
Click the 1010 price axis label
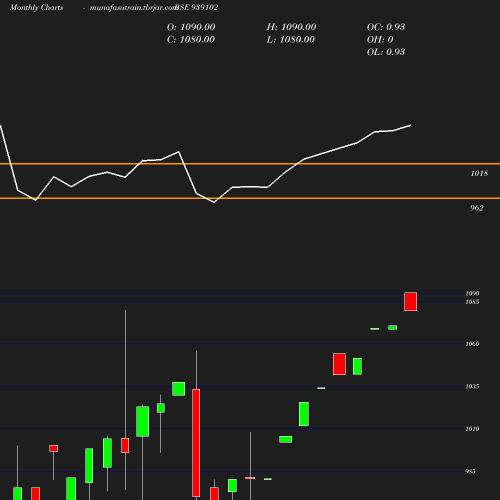click(x=472, y=429)
